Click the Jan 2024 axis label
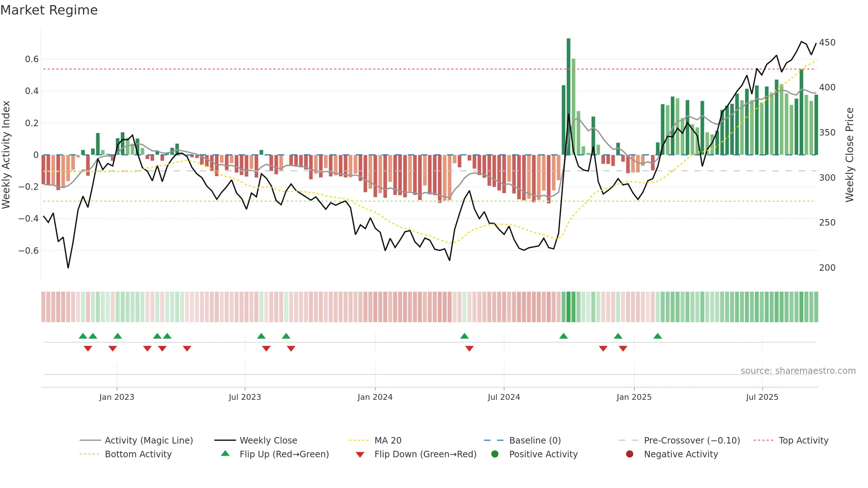868x488 pixels. pos(375,397)
